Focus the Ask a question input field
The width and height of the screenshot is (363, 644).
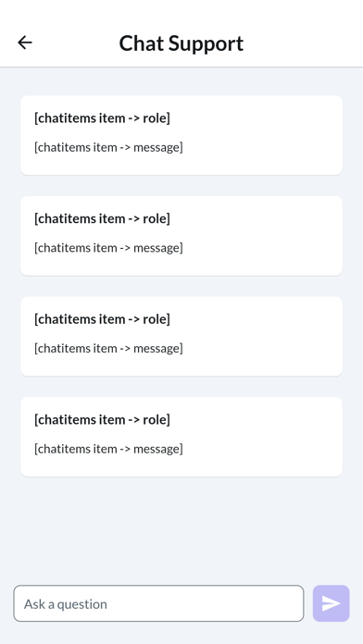click(158, 603)
